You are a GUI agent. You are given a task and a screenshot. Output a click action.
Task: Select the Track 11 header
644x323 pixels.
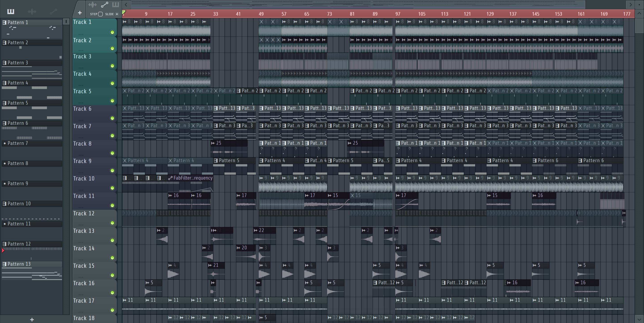pos(95,201)
